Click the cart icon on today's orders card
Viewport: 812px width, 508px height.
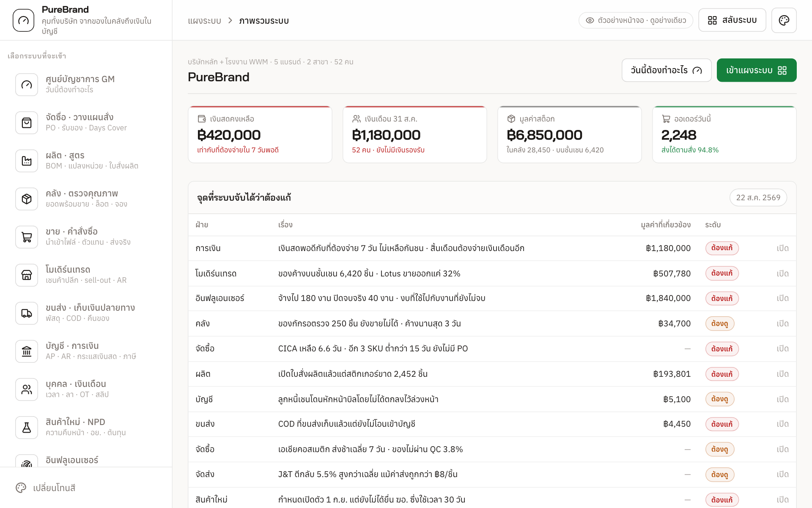click(666, 119)
